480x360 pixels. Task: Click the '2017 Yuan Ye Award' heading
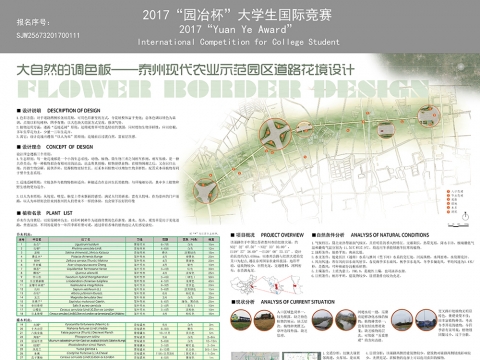click(x=236, y=29)
